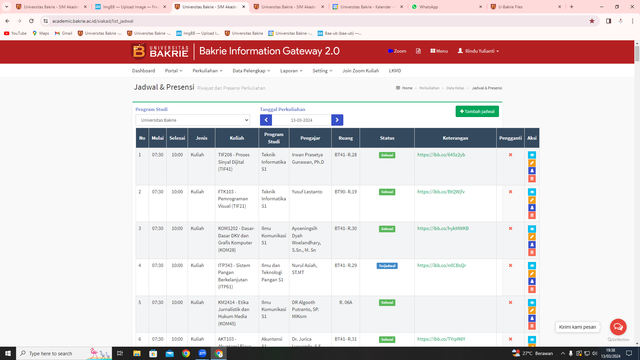Screen dimensions: 640x360
Task: Delete the FTK103 Pemrograman Visual schedule
Action: click(x=531, y=216)
